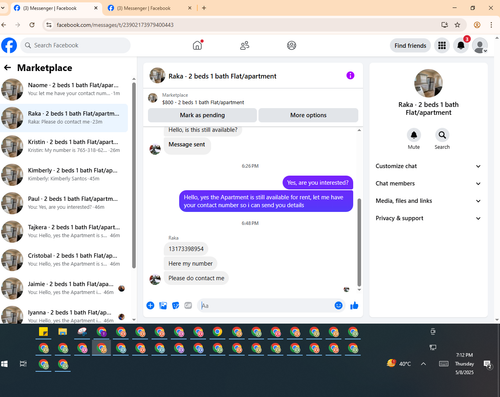Click Mark as pending
Image resolution: width=500 pixels, height=397 pixels.
tap(202, 115)
